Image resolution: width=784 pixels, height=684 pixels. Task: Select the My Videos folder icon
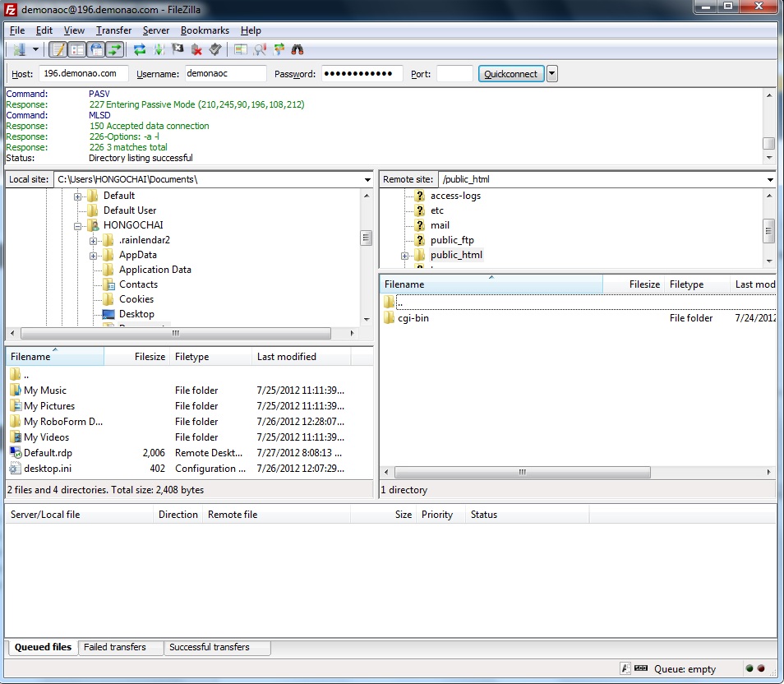point(16,437)
